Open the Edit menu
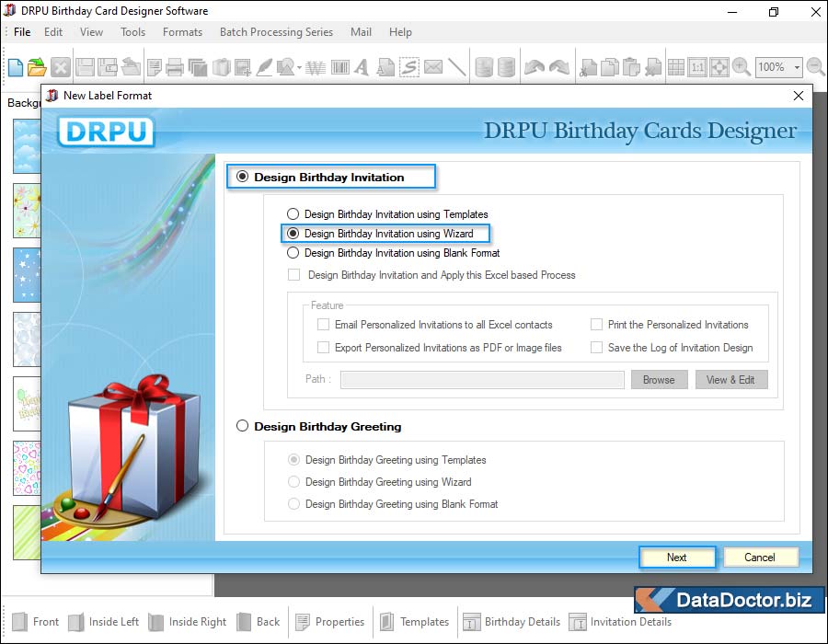828x644 pixels. pos(53,31)
